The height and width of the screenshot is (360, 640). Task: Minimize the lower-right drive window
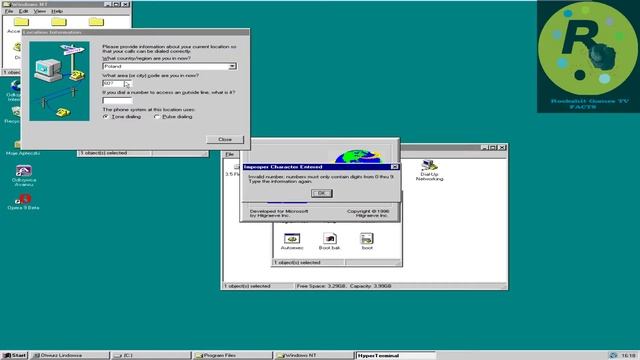484,147
